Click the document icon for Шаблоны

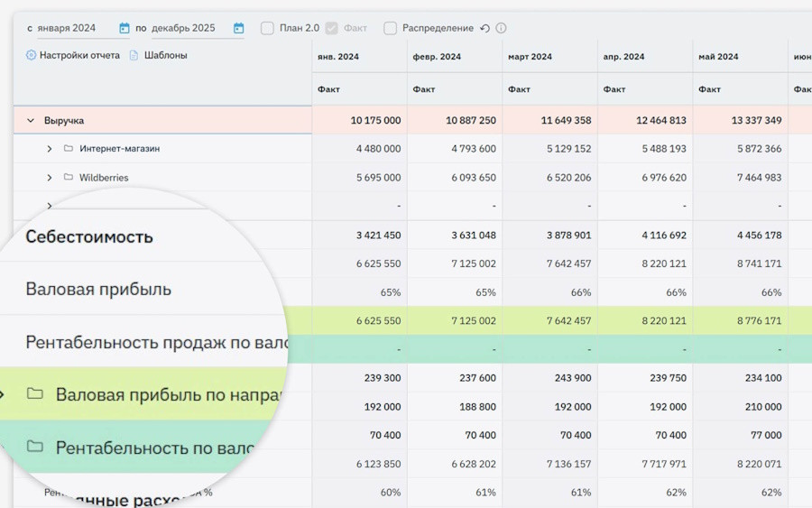click(134, 55)
